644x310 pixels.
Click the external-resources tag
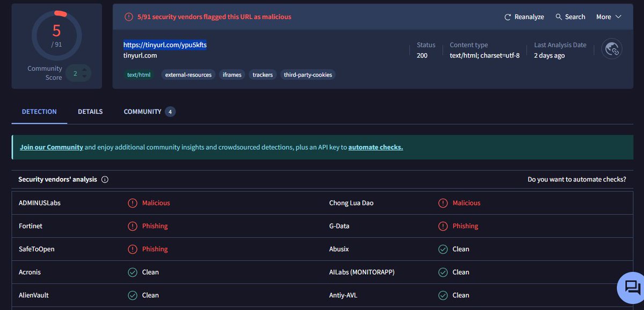tap(188, 75)
